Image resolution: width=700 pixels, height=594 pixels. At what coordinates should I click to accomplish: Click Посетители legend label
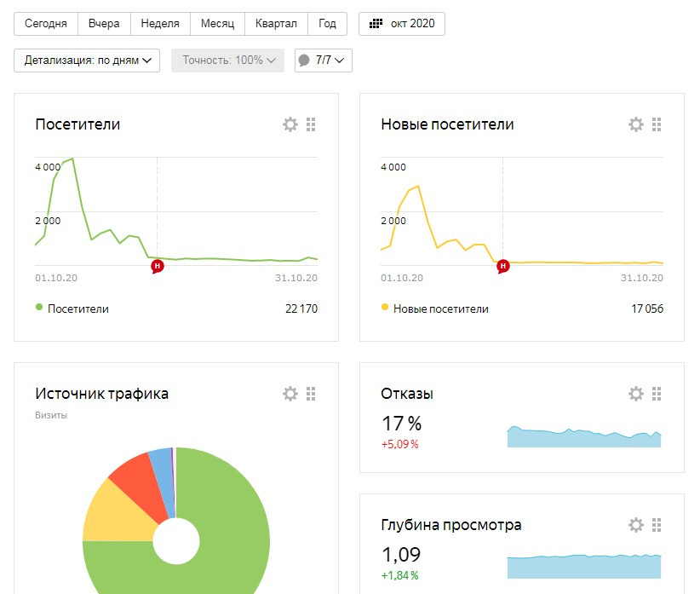click(x=78, y=309)
